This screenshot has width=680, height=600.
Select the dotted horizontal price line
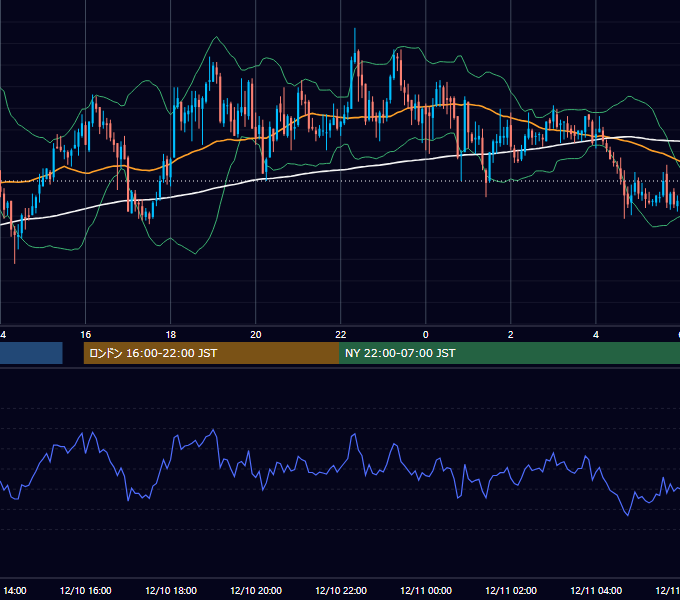point(340,181)
